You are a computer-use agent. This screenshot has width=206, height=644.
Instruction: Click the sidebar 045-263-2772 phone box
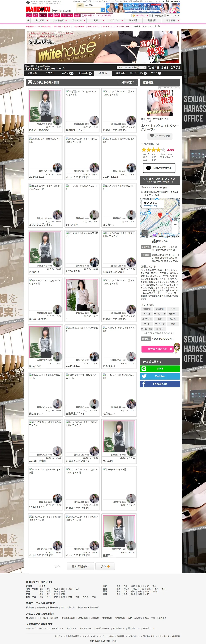160,180
